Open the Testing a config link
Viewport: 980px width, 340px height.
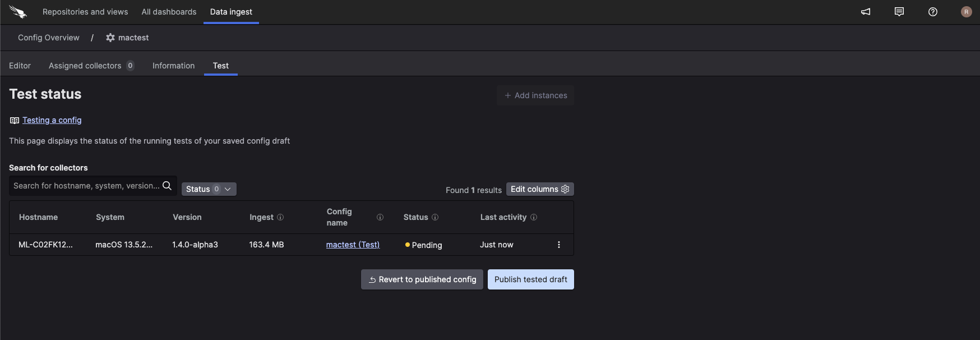pyautogui.click(x=52, y=120)
